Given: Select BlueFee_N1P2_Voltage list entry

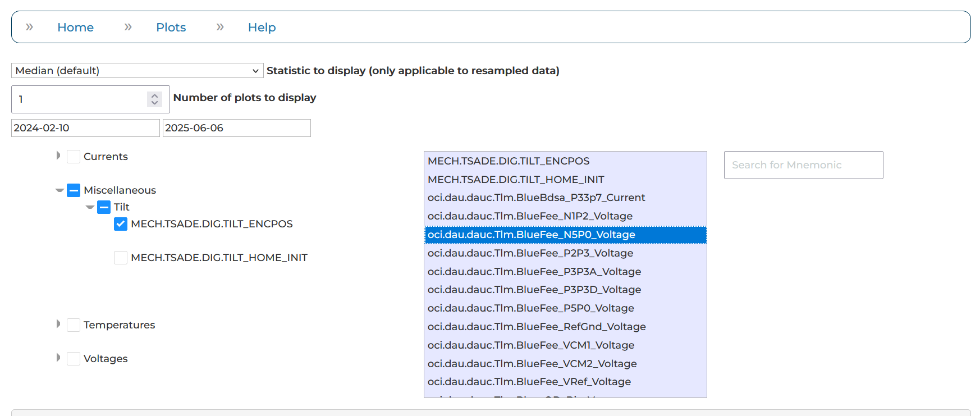Looking at the screenshot, I should (565, 216).
